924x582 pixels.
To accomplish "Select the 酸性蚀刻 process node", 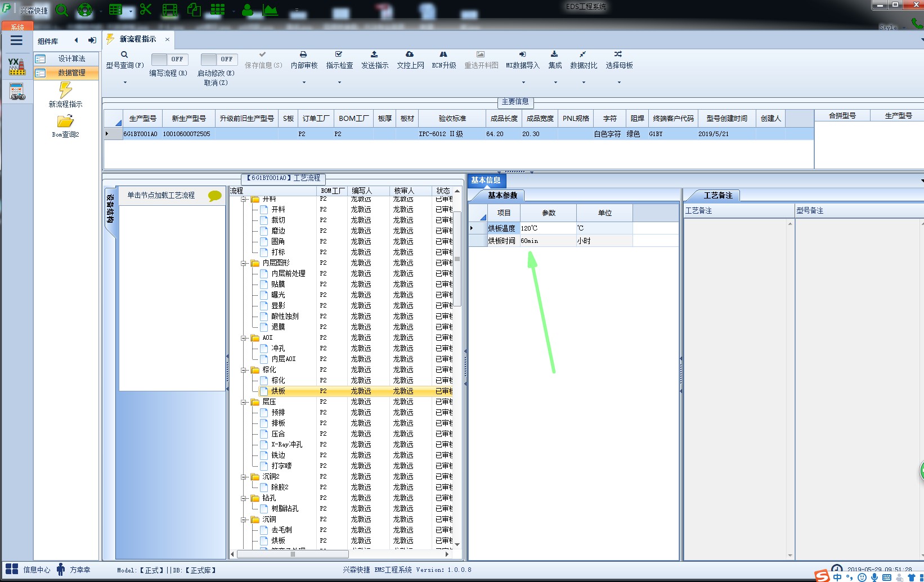I will 285,317.
